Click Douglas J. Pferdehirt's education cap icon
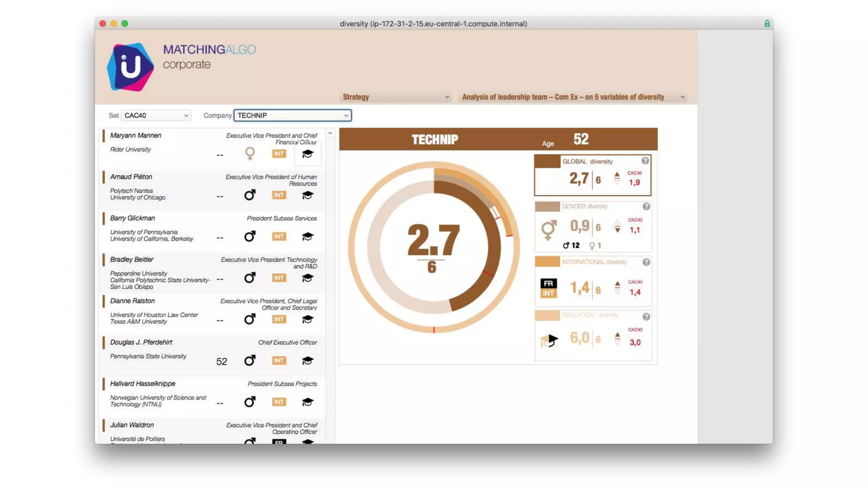The image size is (868, 488). point(308,360)
